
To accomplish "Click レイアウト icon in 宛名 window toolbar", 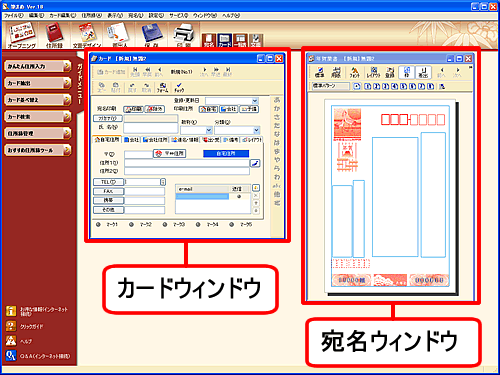I will tap(373, 72).
